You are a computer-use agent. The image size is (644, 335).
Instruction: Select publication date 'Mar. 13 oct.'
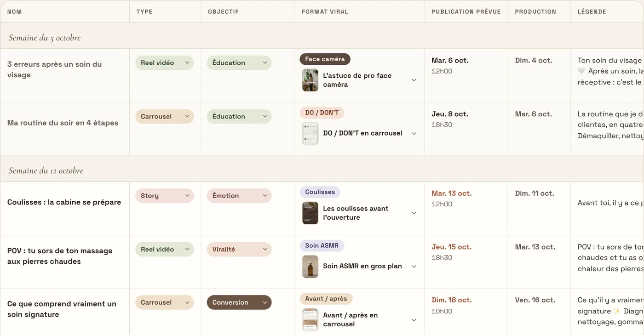451,193
